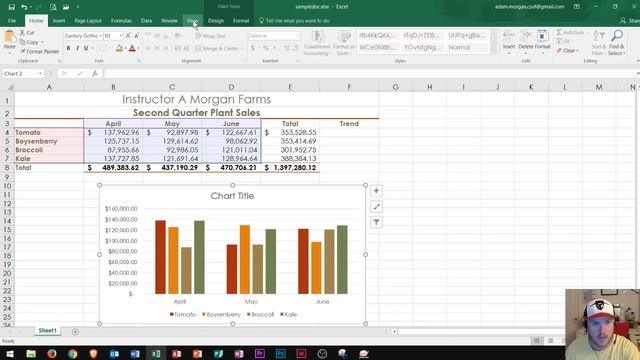Click the Paste clipboard icon
Image resolution: width=640 pixels, height=360 pixels.
point(9,37)
